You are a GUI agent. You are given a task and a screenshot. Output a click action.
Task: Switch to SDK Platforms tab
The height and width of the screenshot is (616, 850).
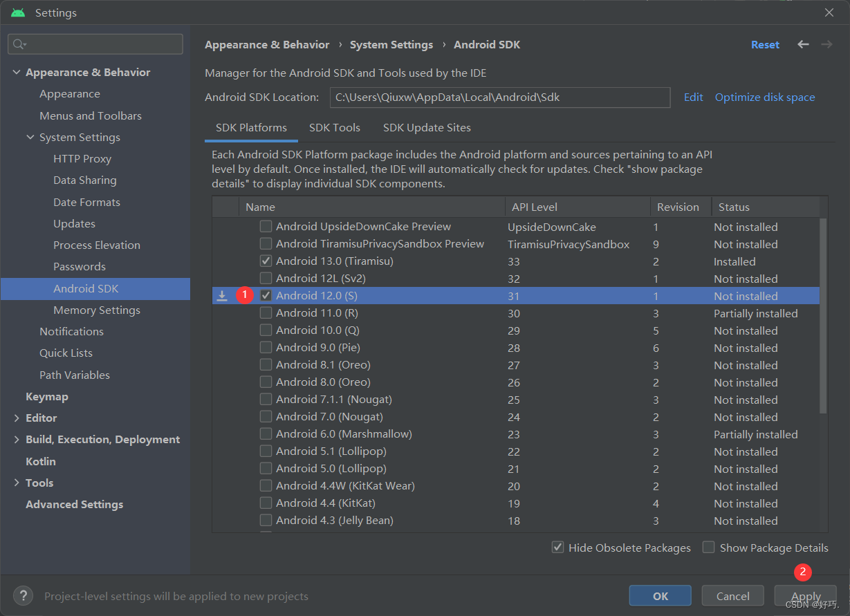pyautogui.click(x=251, y=128)
